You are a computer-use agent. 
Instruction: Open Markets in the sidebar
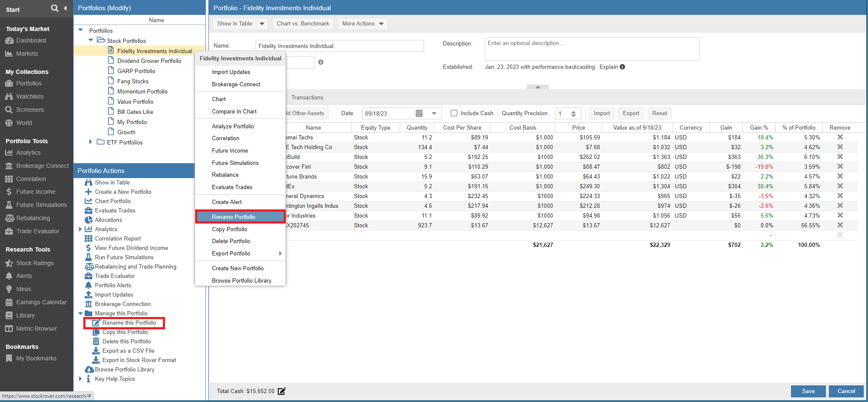[27, 54]
